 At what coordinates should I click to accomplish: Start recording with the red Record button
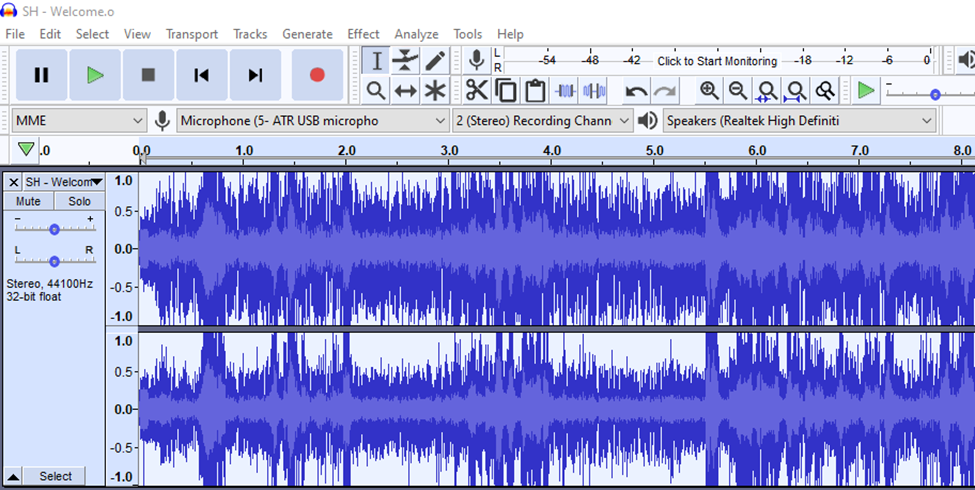click(x=317, y=75)
